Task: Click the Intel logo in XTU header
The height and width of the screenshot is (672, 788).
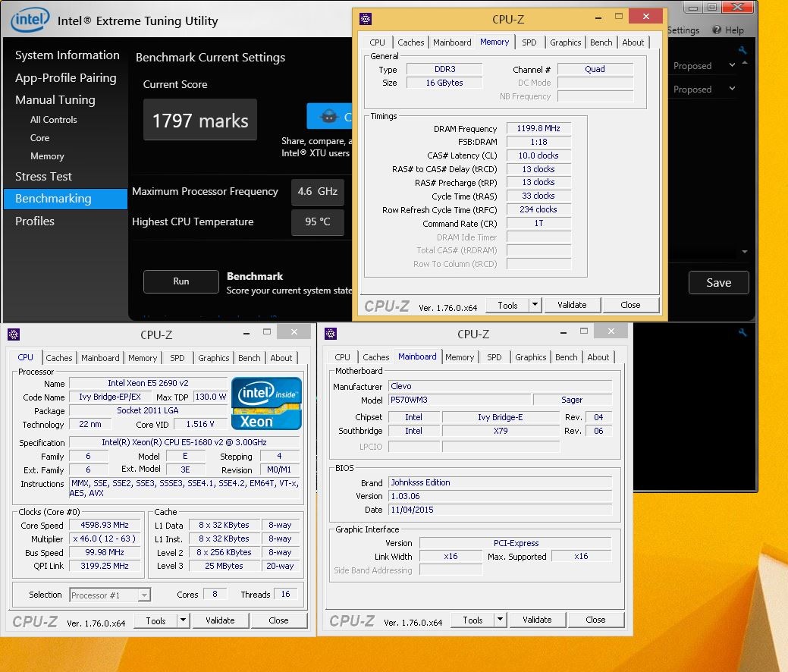Action: 30,20
